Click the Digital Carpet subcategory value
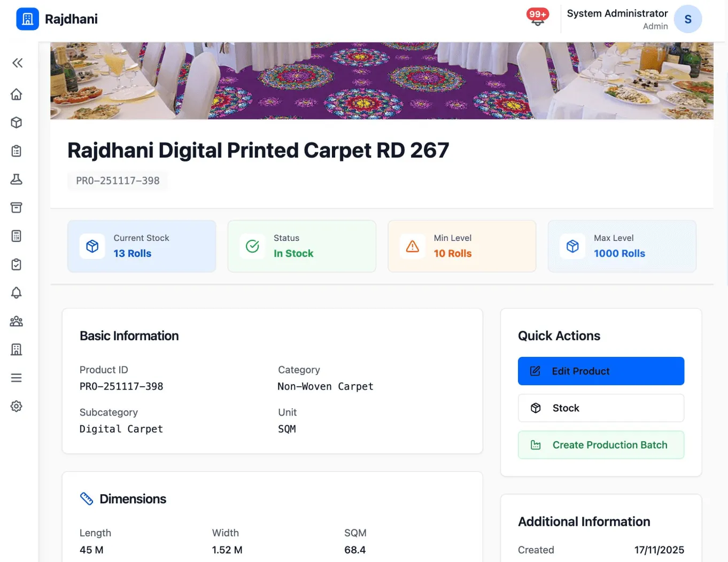728x562 pixels. [121, 429]
